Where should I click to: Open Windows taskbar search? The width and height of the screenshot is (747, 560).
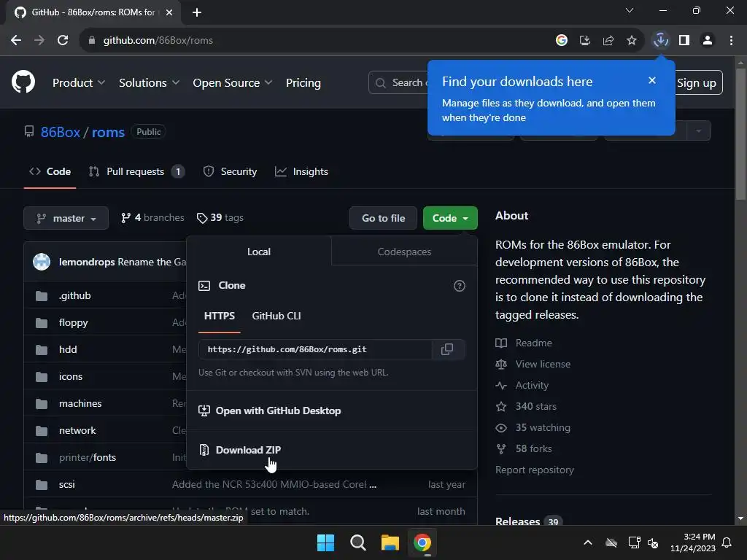pos(357,542)
